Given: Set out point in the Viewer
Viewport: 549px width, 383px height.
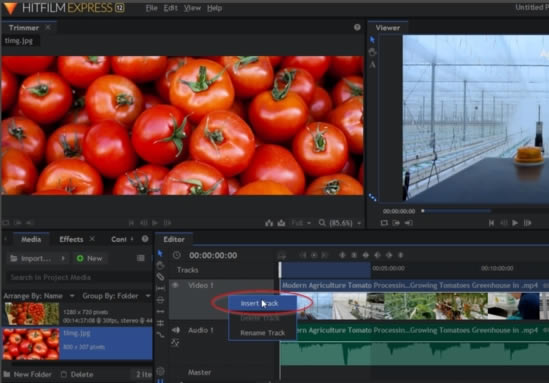Looking at the screenshot, I should coord(409,223).
